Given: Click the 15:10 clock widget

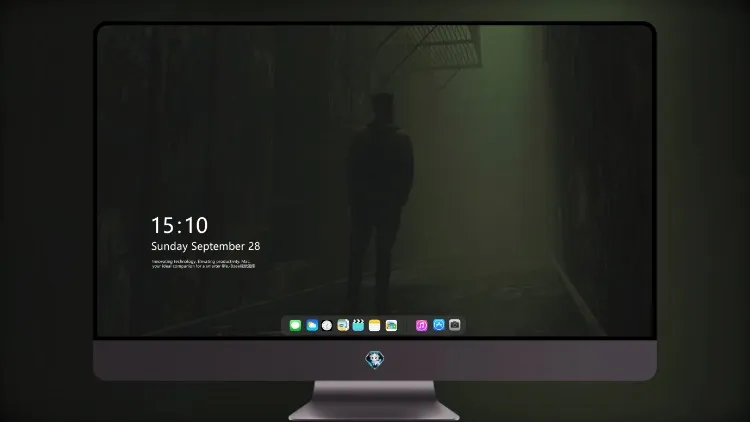Looking at the screenshot, I should click(179, 225).
